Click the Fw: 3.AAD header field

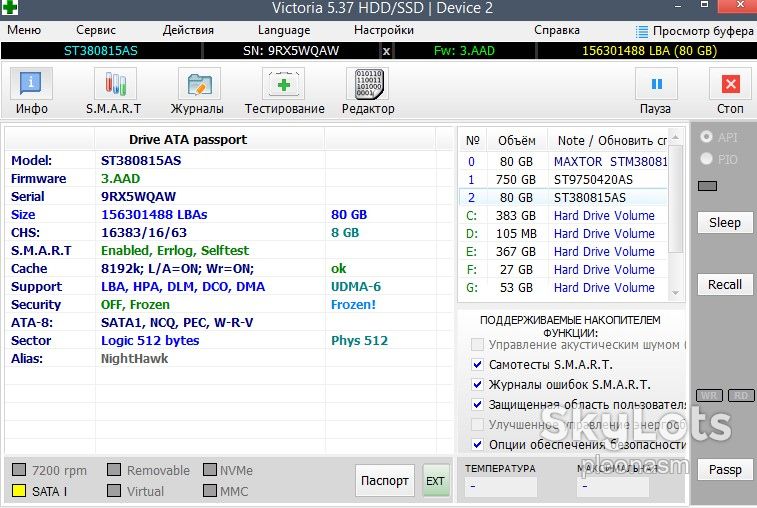464,51
